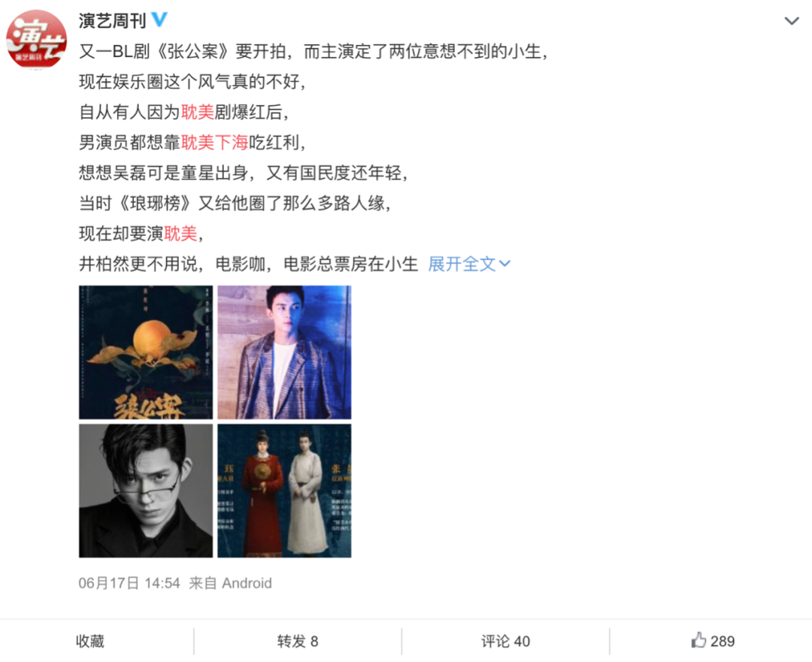Image resolution: width=812 pixels, height=662 pixels.
Task: Open the 演艺周刊 username link
Action: [x=112, y=21]
